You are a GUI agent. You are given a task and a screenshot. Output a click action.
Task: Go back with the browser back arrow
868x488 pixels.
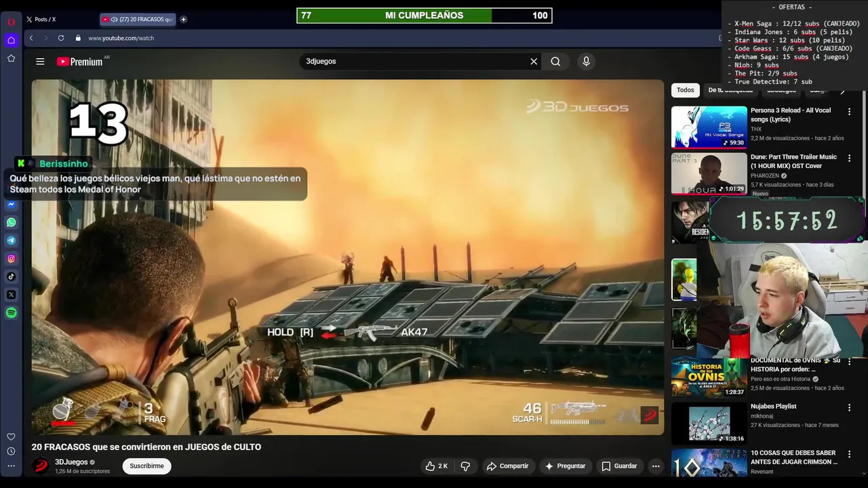[x=31, y=38]
